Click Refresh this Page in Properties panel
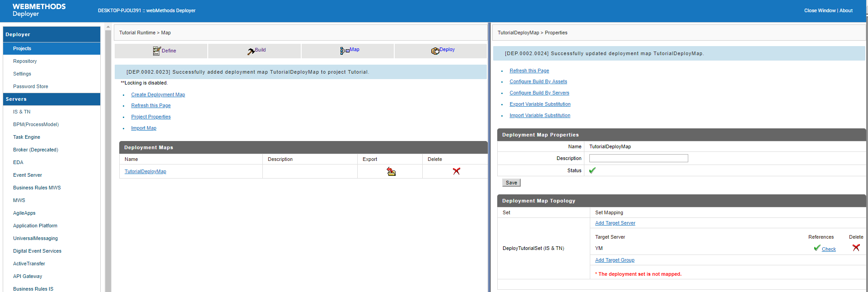Screen dimensions: 868x292 click(x=529, y=71)
